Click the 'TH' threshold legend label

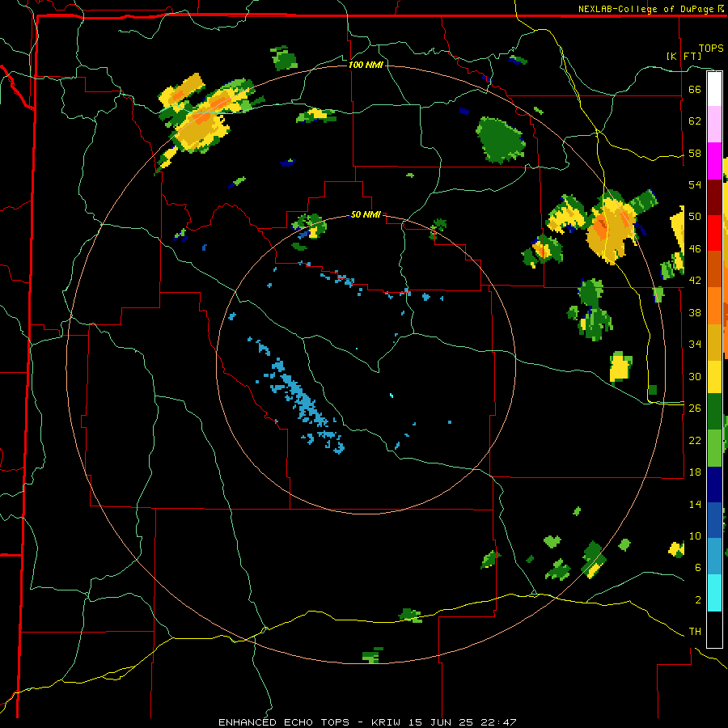point(695,632)
